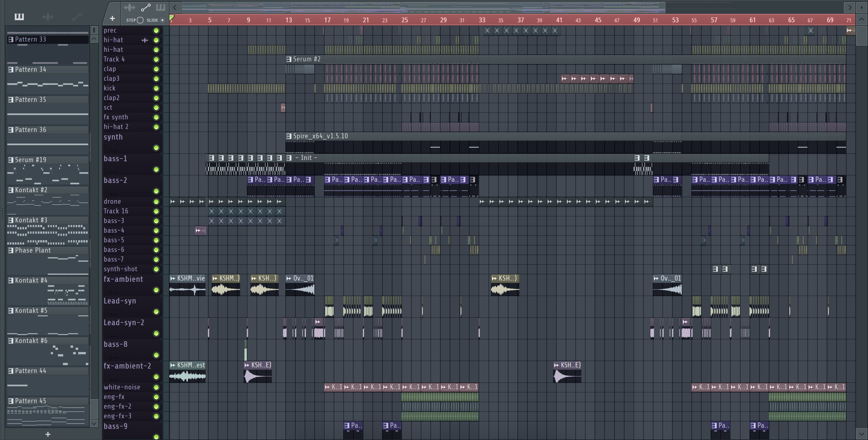Select the audio clips filter icon in picker
868x440 pixels.
(48, 17)
